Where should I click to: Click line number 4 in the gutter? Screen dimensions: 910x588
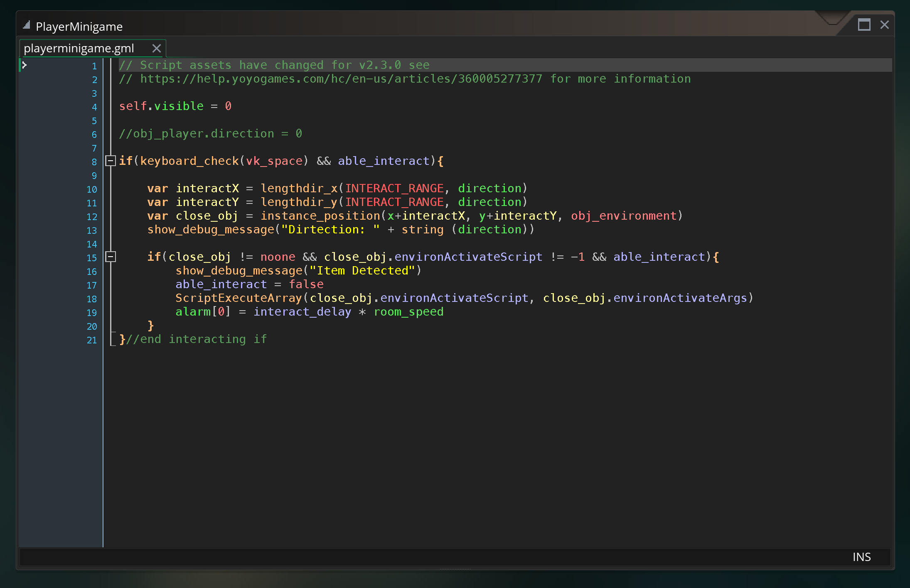[94, 107]
